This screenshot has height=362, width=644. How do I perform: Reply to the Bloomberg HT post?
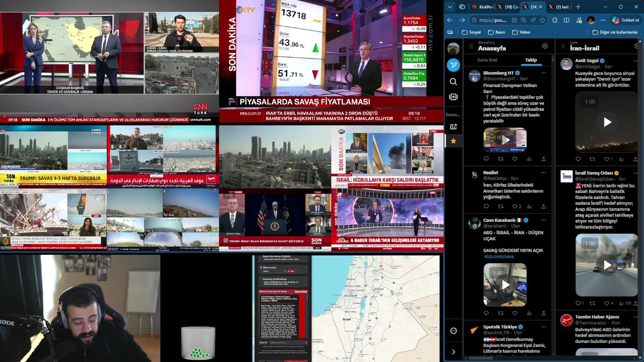point(486,159)
